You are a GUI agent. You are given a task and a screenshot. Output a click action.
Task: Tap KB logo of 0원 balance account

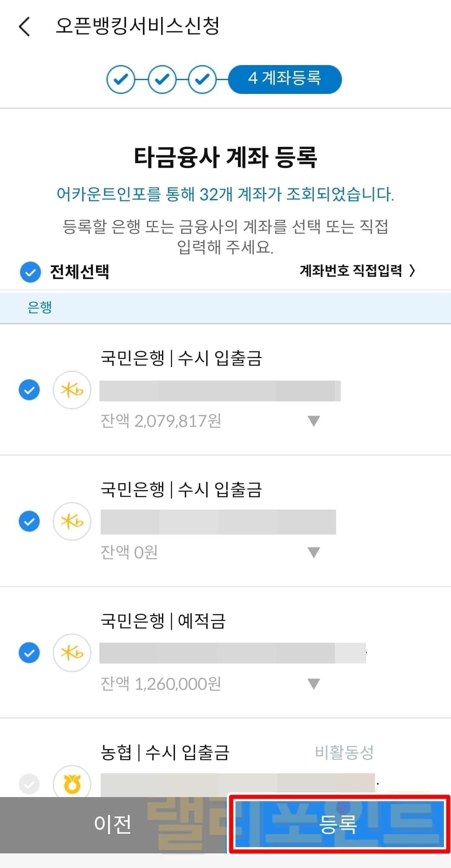[x=72, y=521]
